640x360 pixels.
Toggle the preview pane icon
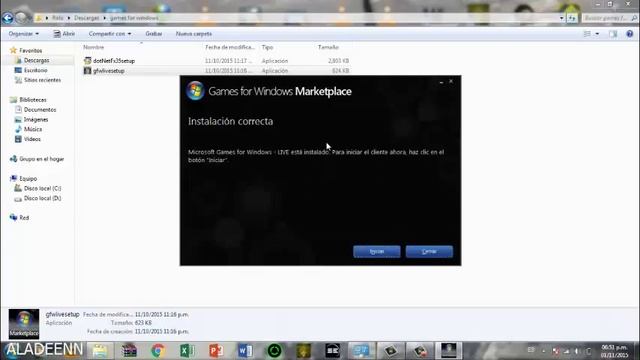[613, 34]
